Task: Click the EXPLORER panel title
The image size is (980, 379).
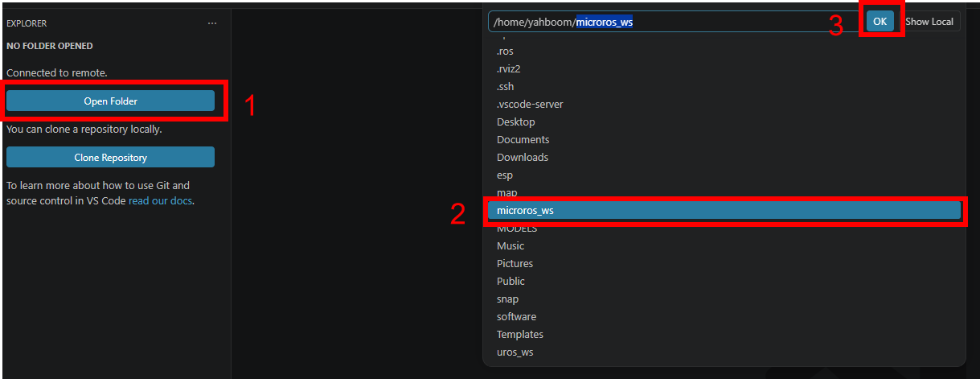Action: pos(27,23)
